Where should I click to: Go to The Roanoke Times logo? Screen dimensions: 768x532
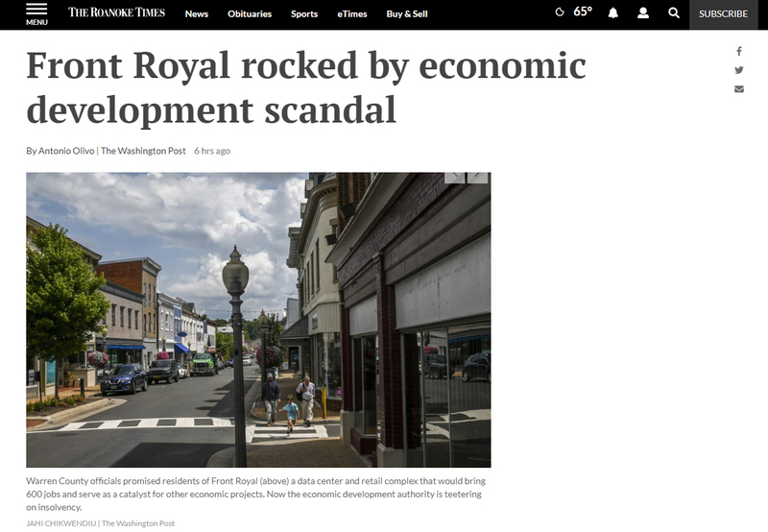pos(116,12)
